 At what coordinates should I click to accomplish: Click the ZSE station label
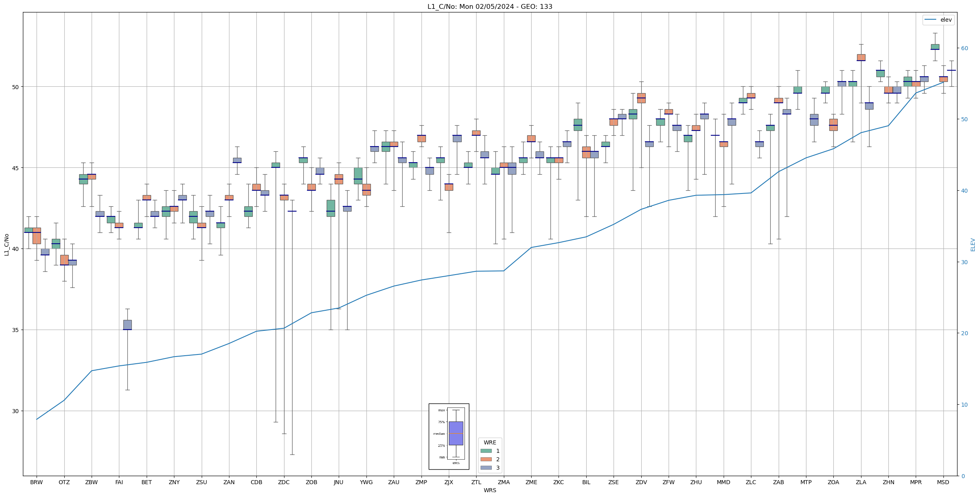coord(614,482)
